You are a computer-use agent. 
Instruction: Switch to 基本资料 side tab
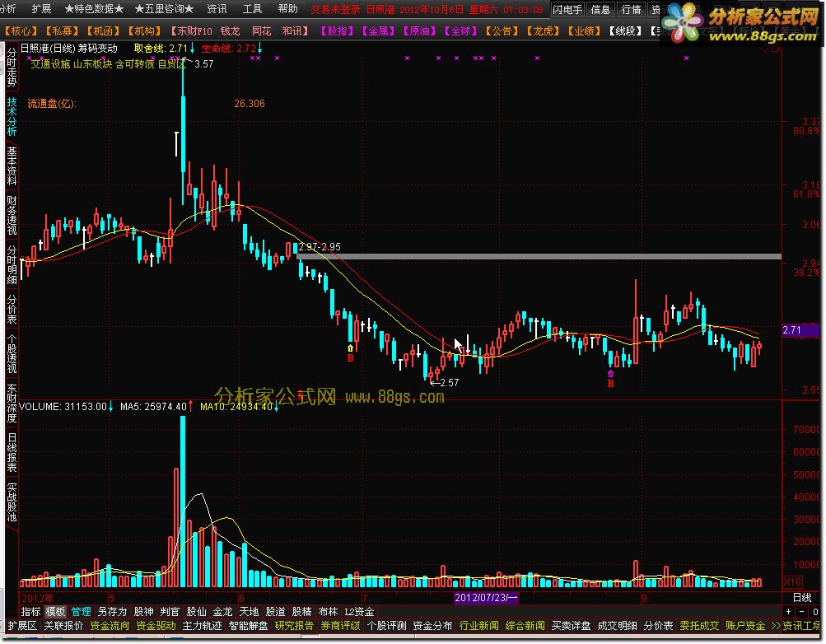point(12,166)
